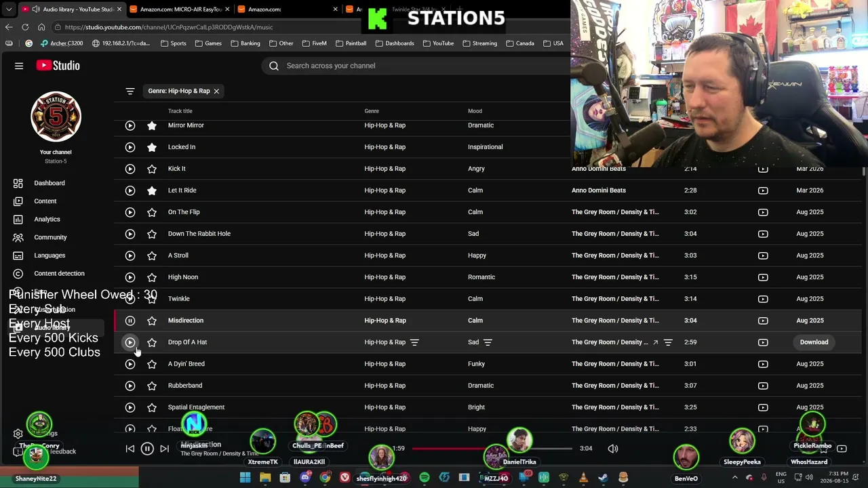Star the track Drop Of A Hat

(x=152, y=342)
